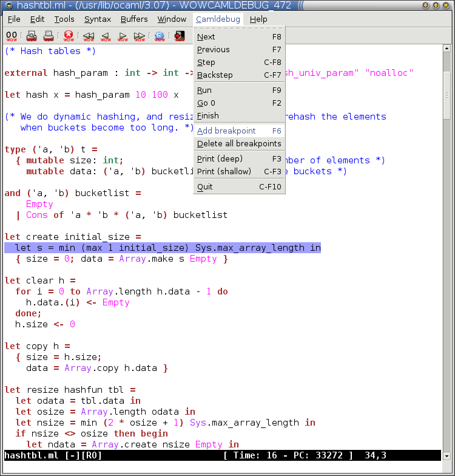Click Quit in the Camldebug menu
Viewport: 455px width, 476px height.
coord(205,186)
